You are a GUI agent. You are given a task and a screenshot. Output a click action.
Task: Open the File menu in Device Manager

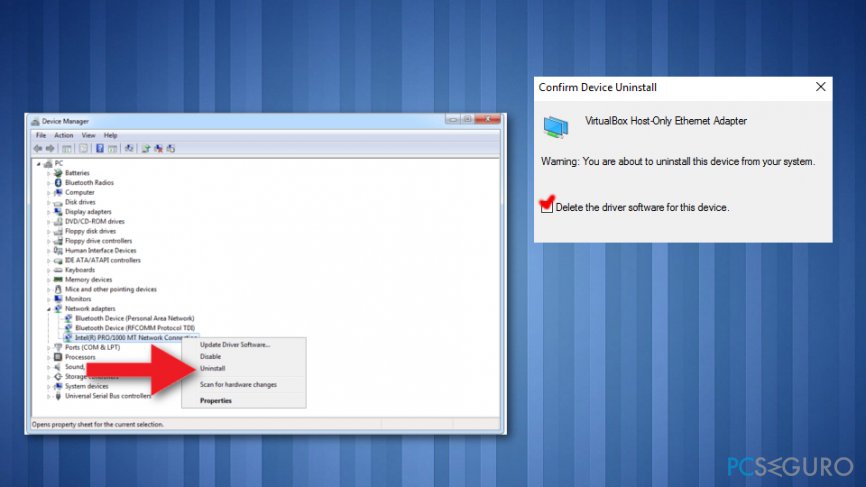(41, 135)
